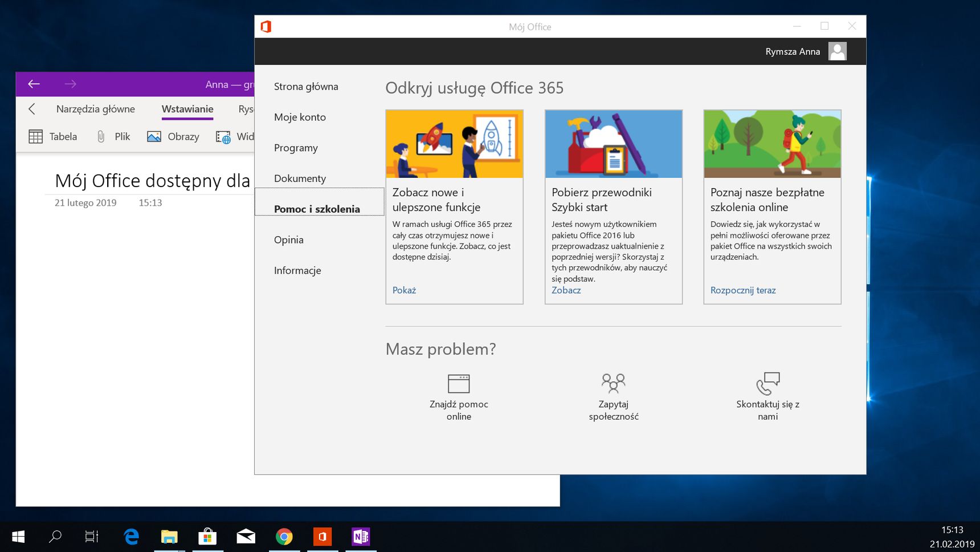The width and height of the screenshot is (980, 552).
Task: Click the Pokaż link
Action: [x=404, y=290]
